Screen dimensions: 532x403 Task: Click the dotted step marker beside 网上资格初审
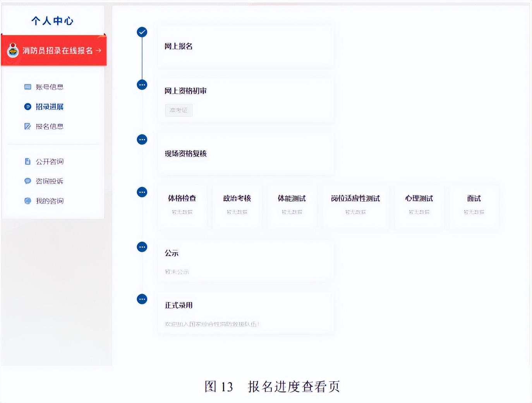pyautogui.click(x=142, y=84)
